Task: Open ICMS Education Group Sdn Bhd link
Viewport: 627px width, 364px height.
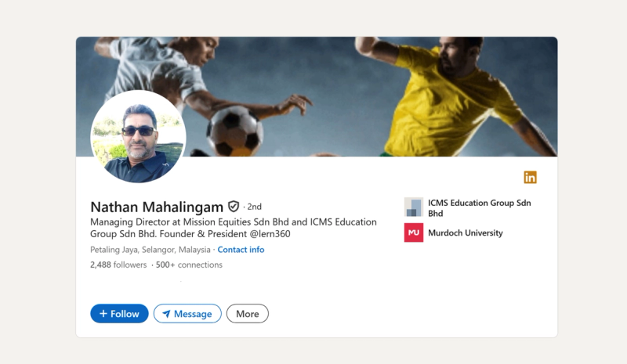Action: pos(480,207)
